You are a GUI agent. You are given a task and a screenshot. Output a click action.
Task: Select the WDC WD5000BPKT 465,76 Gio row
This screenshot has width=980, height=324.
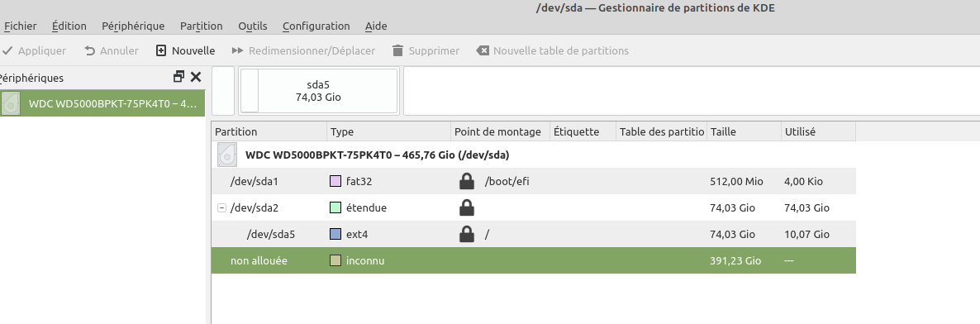coord(534,155)
